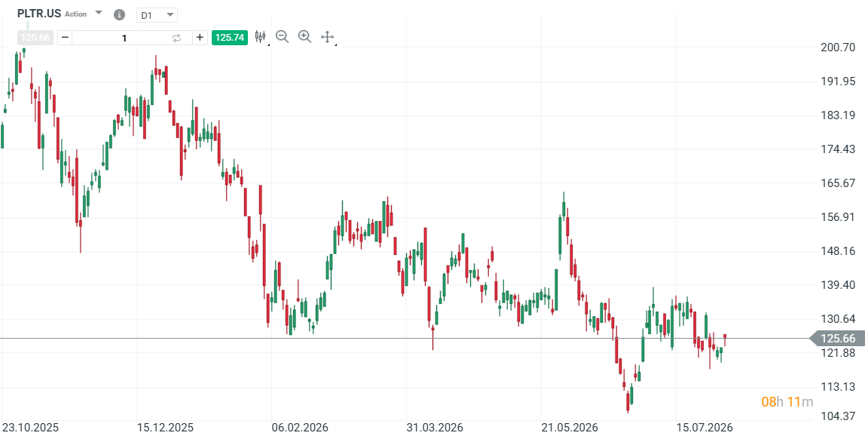Open the candlestick chart type selector
The width and height of the screenshot is (868, 442).
(x=261, y=37)
